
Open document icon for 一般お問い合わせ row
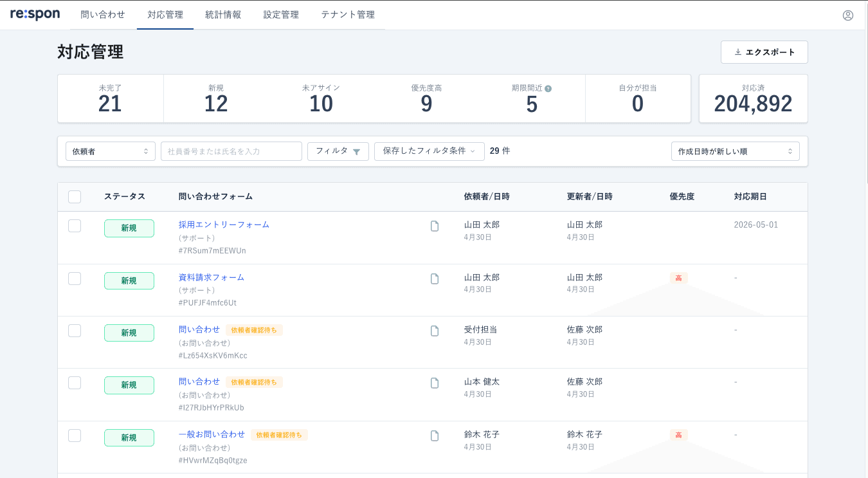[435, 436]
